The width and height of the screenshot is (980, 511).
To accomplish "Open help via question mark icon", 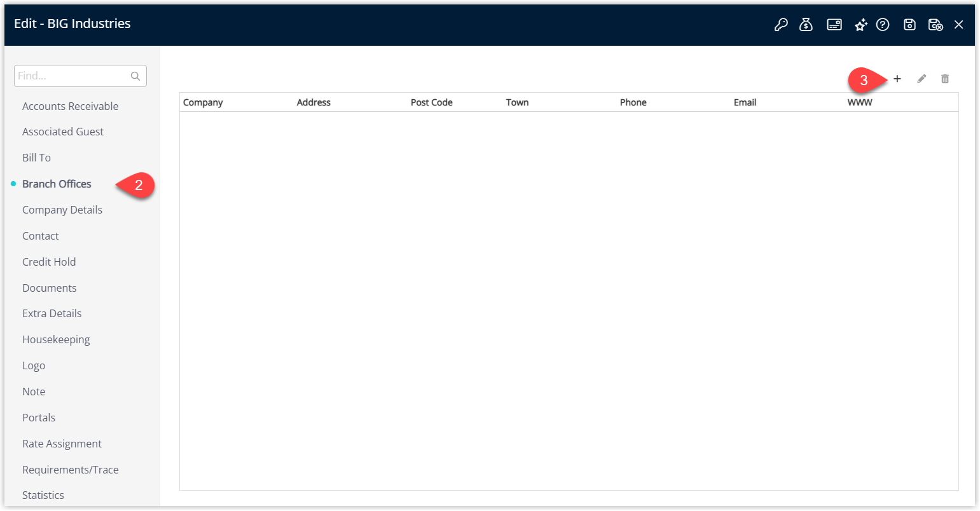I will click(883, 25).
